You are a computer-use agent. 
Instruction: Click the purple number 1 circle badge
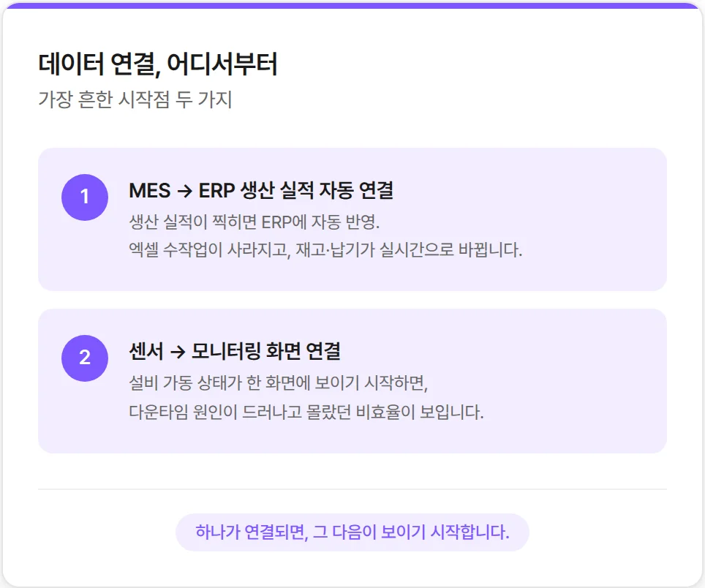coord(85,197)
